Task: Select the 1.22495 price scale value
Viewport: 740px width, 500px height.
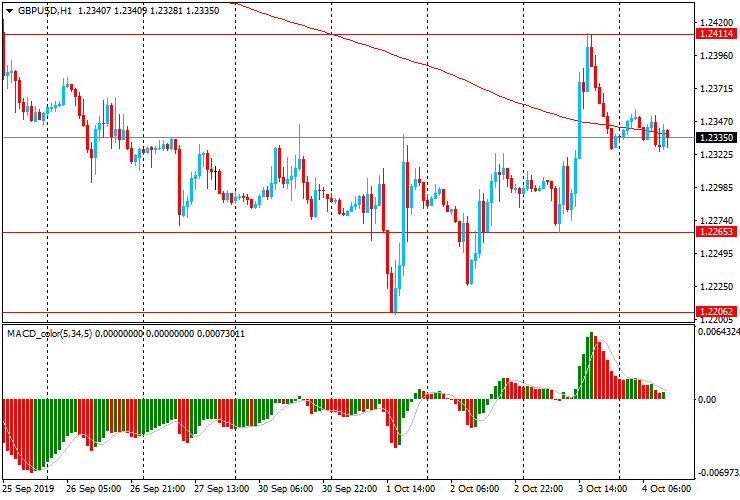Action: click(716, 254)
